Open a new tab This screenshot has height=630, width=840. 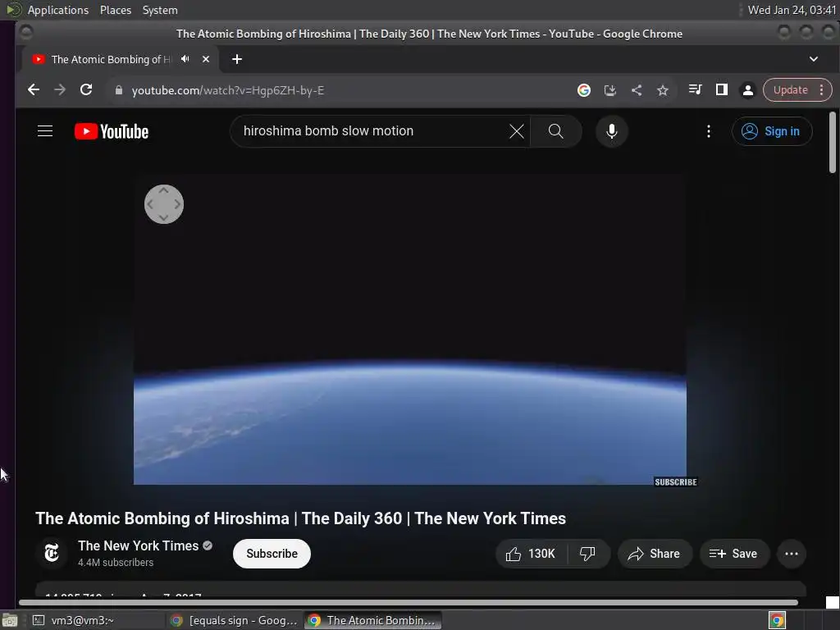click(x=237, y=59)
